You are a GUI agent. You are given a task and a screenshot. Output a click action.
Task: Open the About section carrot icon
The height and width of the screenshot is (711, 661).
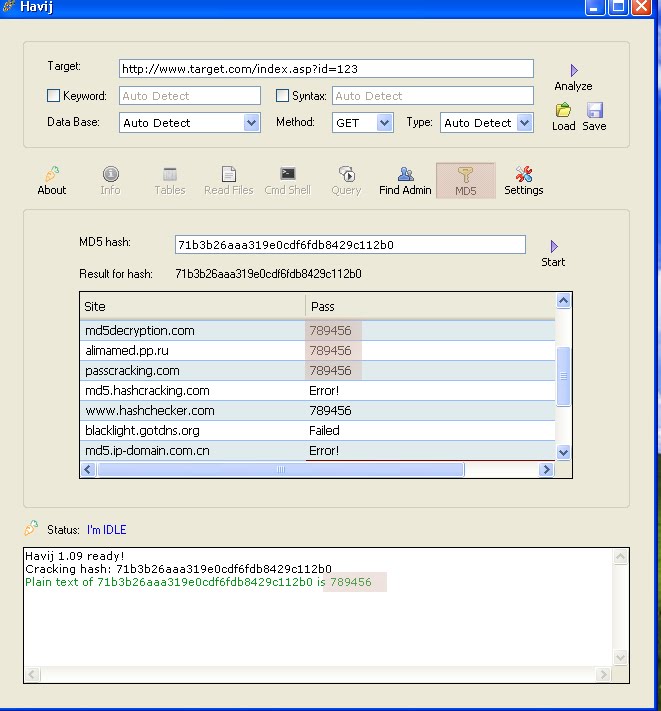tap(52, 174)
